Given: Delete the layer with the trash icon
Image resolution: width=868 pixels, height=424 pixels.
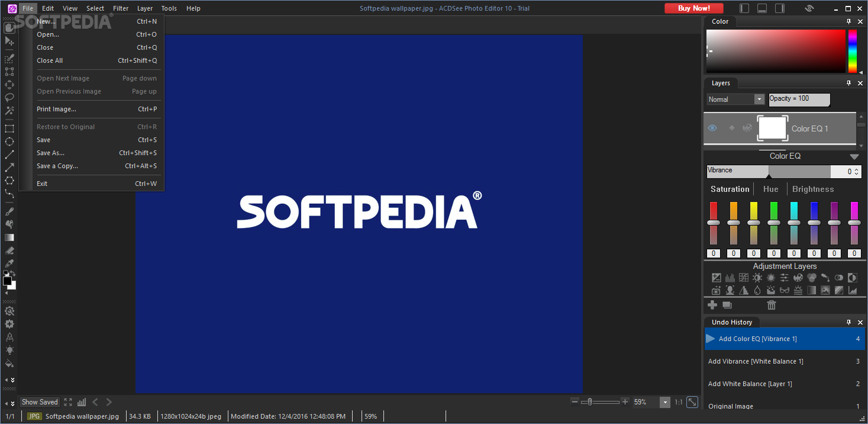Looking at the screenshot, I should pyautogui.click(x=772, y=305).
